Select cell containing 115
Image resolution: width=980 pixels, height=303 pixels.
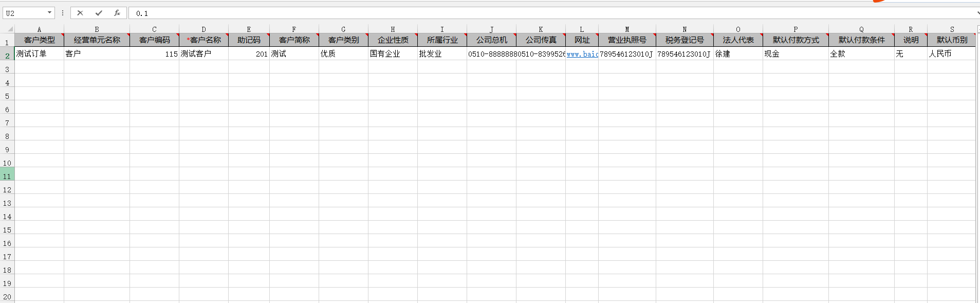[154, 54]
